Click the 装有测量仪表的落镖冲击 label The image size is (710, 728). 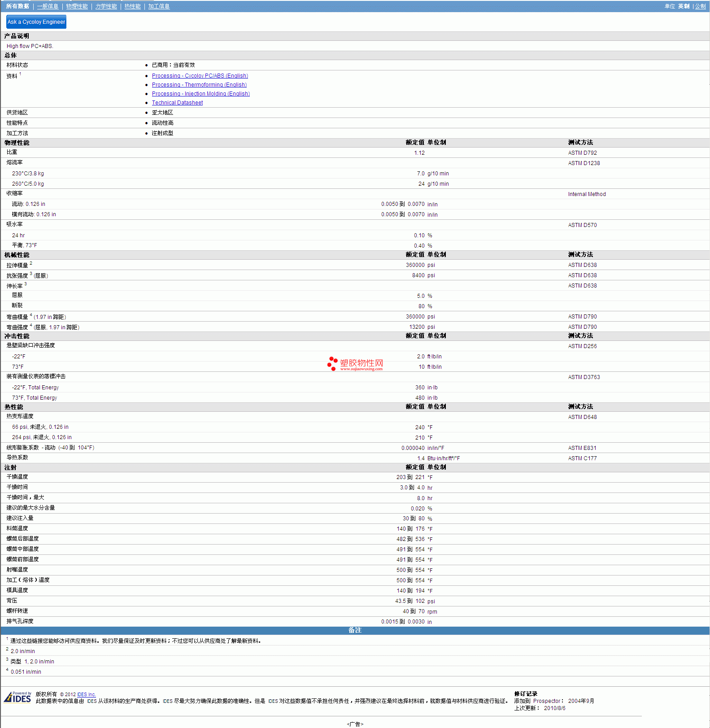36,376
